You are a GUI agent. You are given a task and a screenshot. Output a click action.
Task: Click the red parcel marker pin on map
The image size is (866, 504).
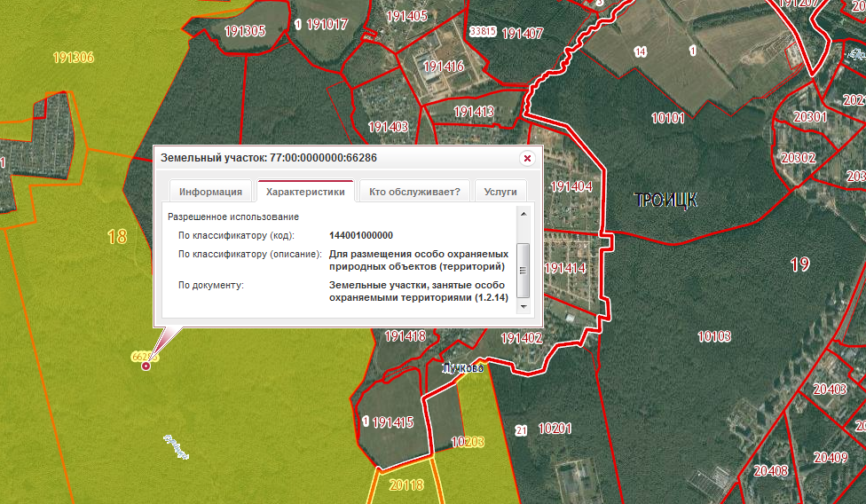146,366
